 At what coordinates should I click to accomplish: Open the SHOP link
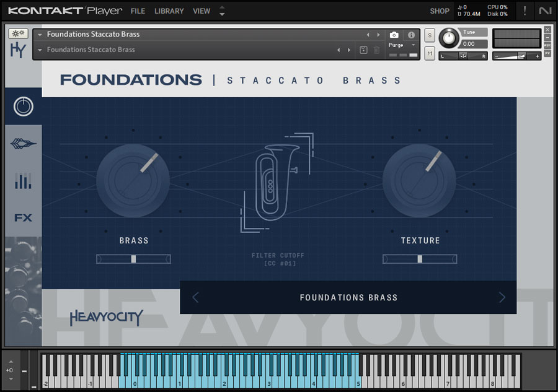click(440, 11)
